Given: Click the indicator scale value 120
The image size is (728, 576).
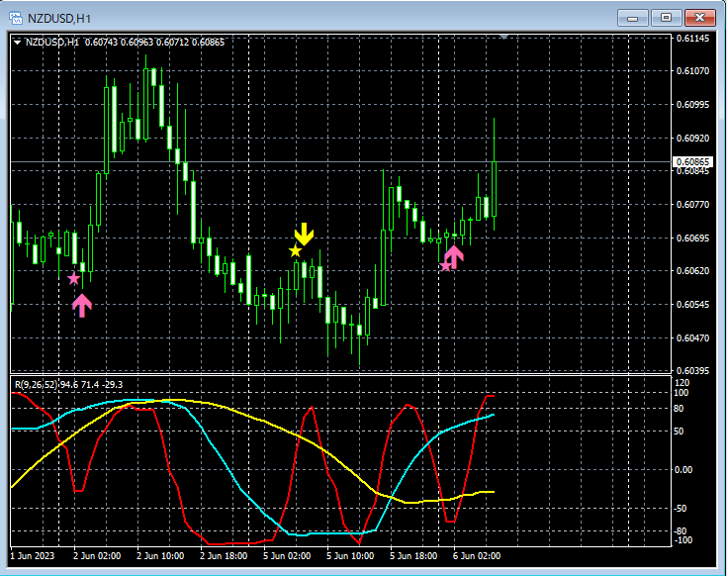Looking at the screenshot, I should pos(682,383).
